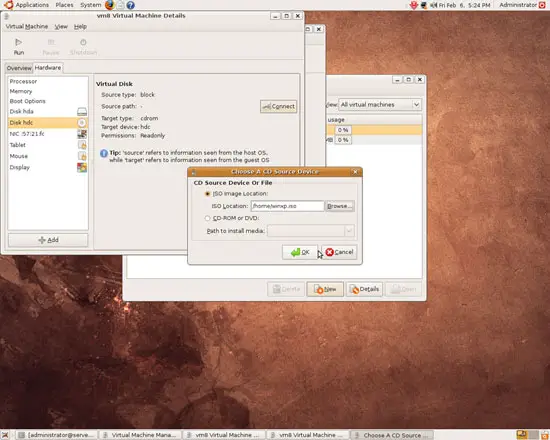Click the Run toolbar icon

(x=19, y=42)
